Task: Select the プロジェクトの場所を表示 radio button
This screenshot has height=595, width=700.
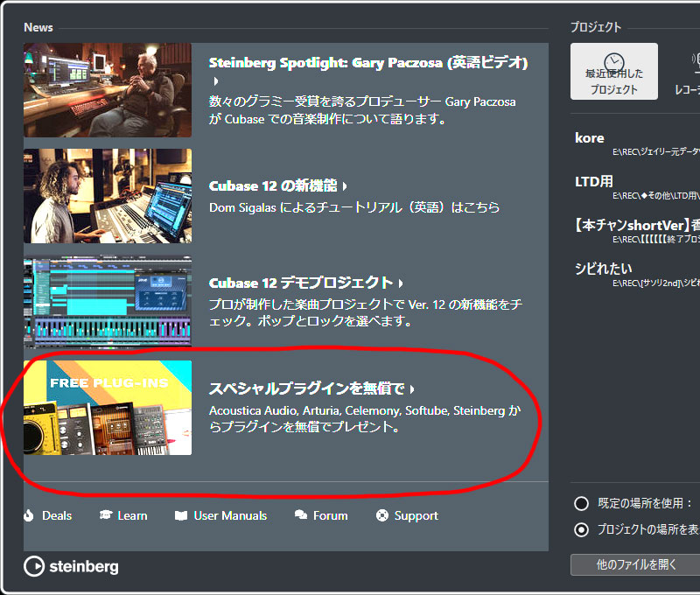Action: pos(581,530)
